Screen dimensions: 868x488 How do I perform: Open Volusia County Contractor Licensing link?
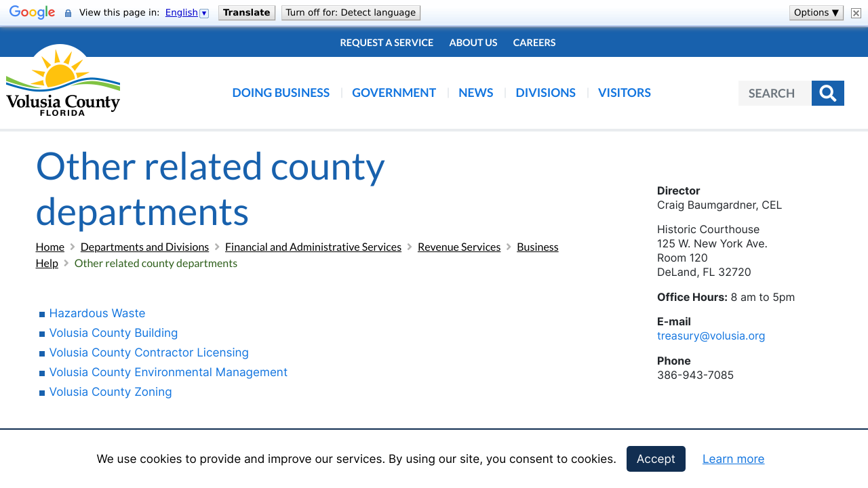149,352
